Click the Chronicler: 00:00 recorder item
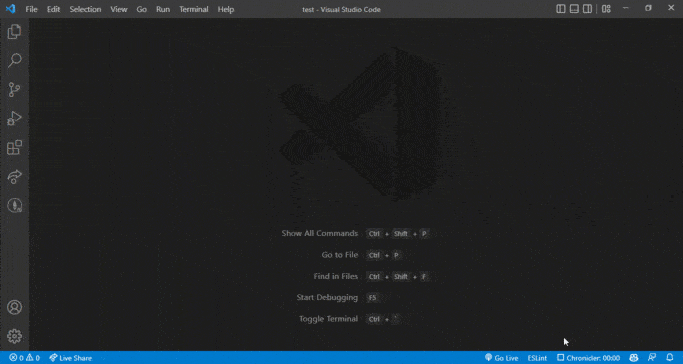Screen dimensions: 683x364 (588, 358)
